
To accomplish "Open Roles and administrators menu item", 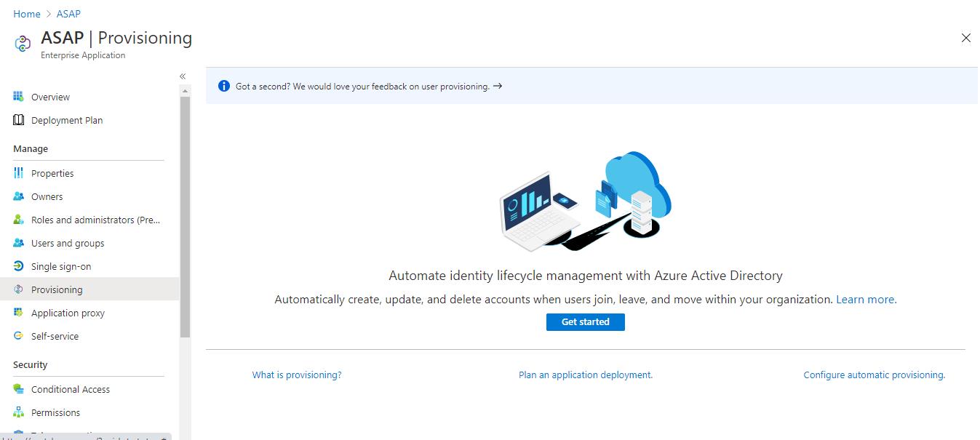I will pos(95,220).
